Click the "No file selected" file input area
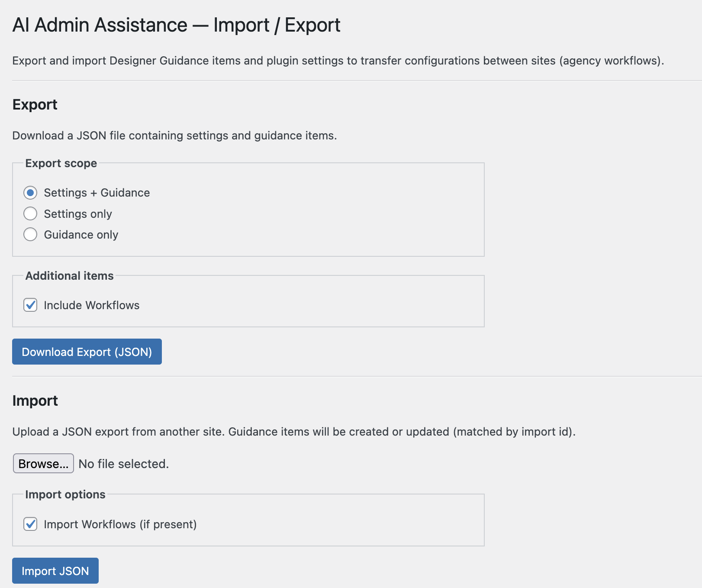Image resolution: width=702 pixels, height=588 pixels. [x=123, y=463]
